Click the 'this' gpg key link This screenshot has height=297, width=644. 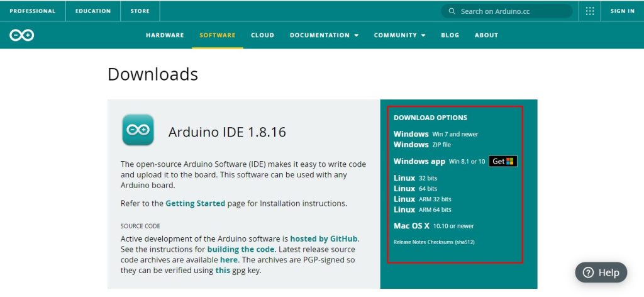(x=223, y=271)
